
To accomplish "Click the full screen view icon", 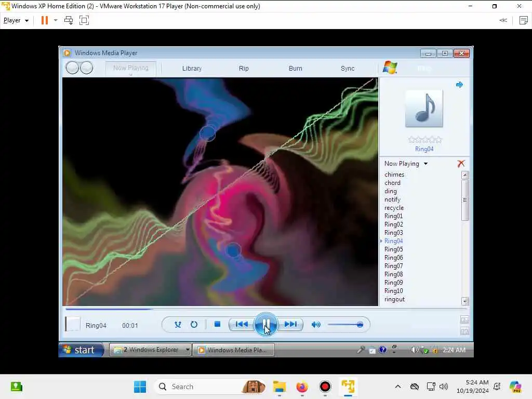I will [465, 320].
